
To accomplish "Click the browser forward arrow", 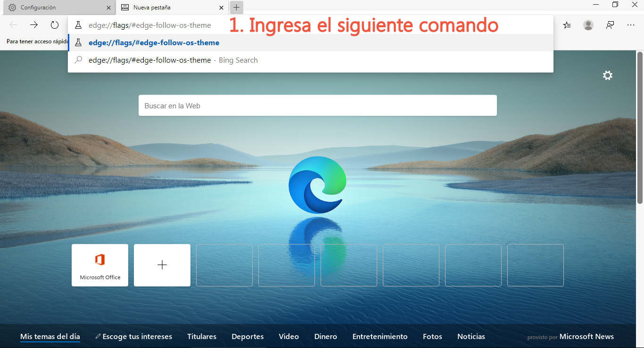I will point(34,25).
